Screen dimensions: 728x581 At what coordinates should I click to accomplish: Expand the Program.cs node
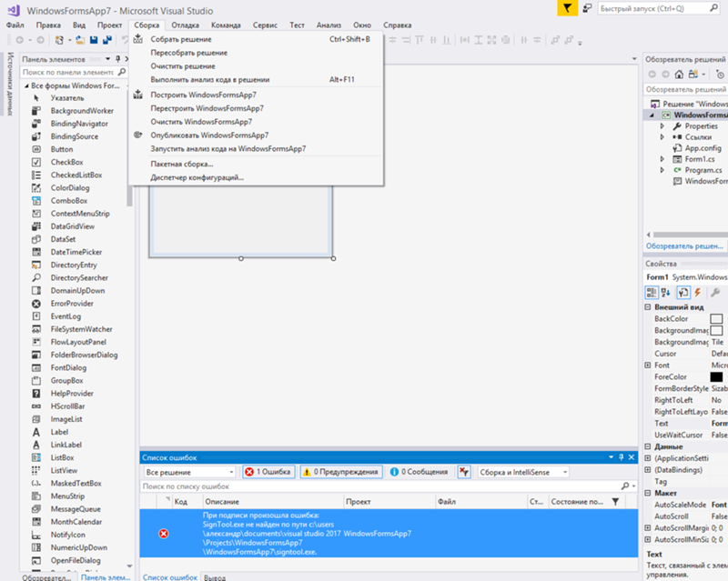[x=662, y=170]
